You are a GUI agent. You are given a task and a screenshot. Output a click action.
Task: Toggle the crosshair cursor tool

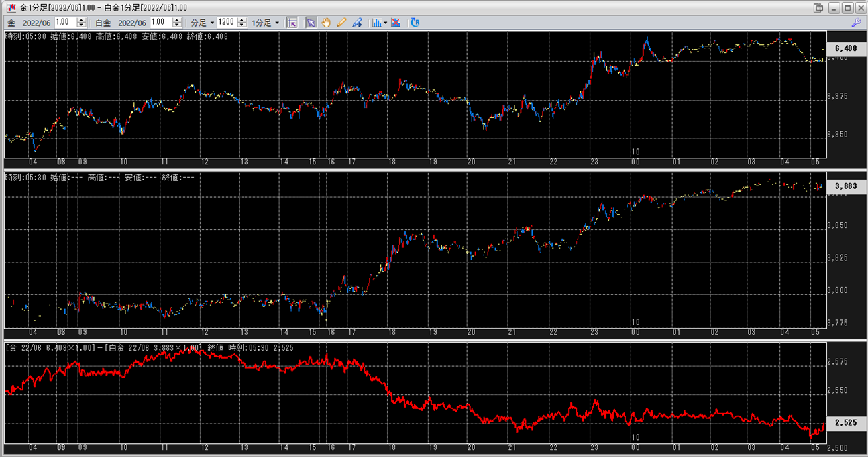click(x=292, y=23)
